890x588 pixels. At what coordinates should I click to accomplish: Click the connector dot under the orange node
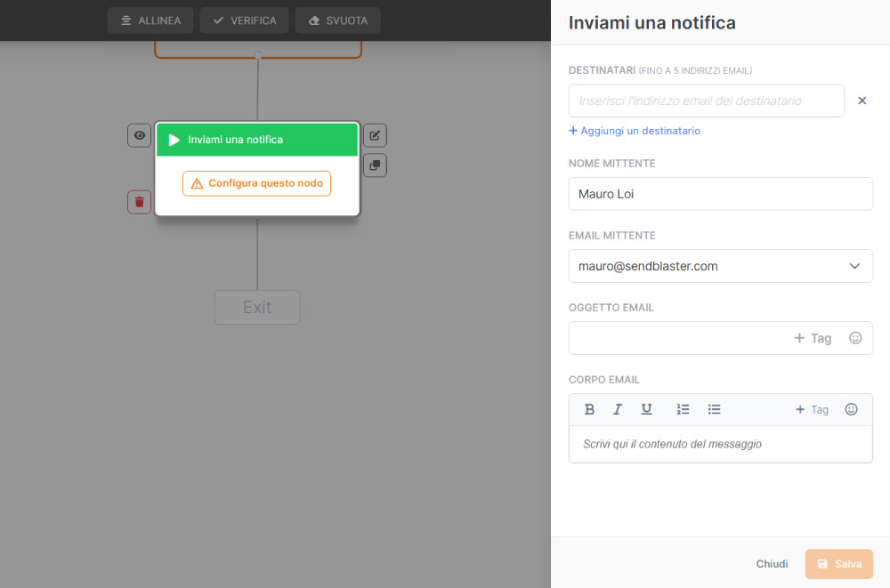coord(258,55)
